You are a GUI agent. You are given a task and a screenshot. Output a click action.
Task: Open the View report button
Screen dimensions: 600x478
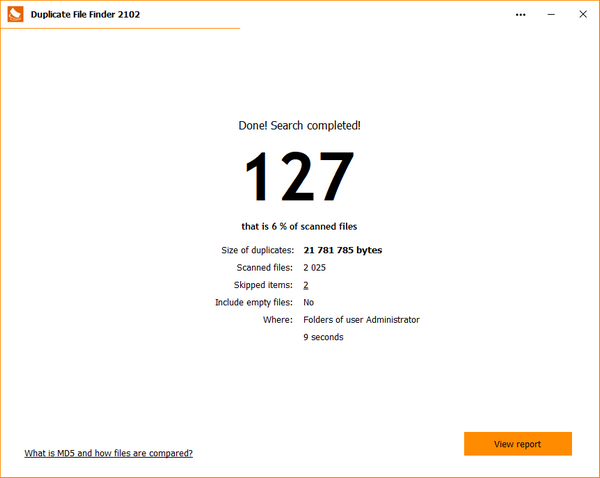pyautogui.click(x=517, y=443)
